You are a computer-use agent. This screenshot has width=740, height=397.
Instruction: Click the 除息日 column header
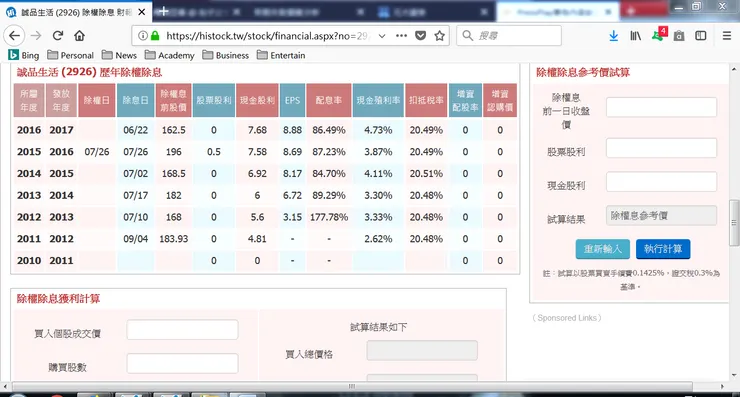point(135,100)
